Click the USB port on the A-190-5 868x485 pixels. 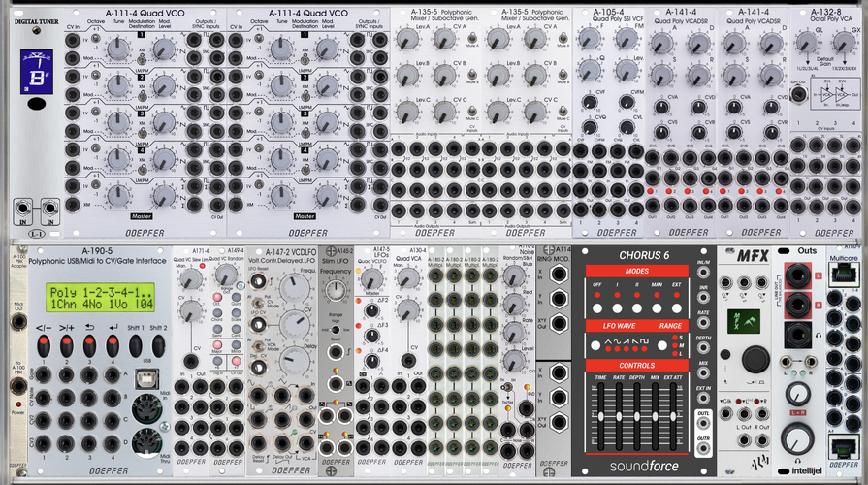tap(146, 379)
